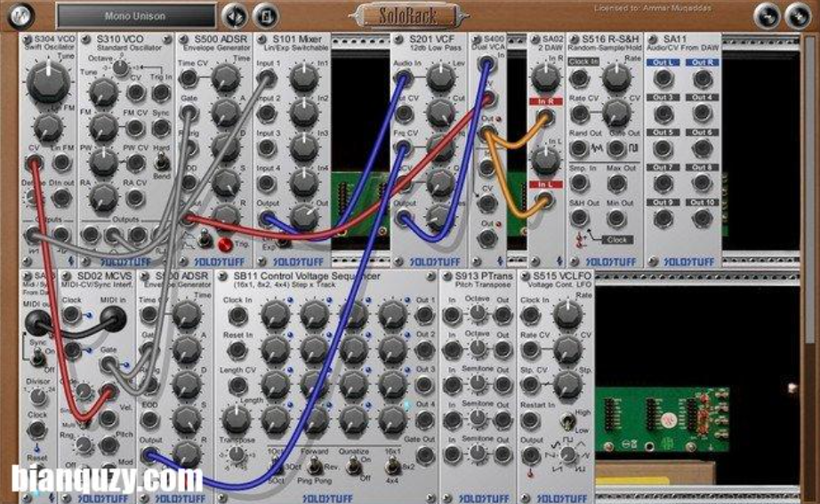The height and width of the screenshot is (504, 820).
Task: Click the Transpose knob on SB11 sequencer
Action: coord(237,454)
